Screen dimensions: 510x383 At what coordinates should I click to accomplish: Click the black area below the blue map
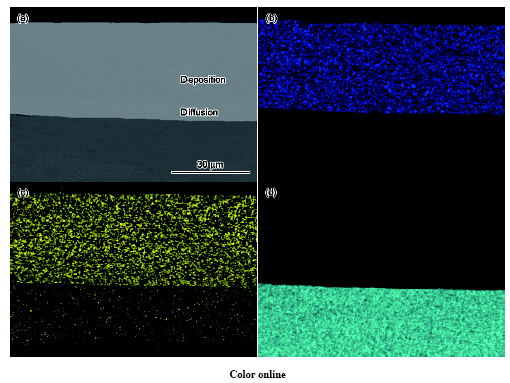tap(381, 148)
